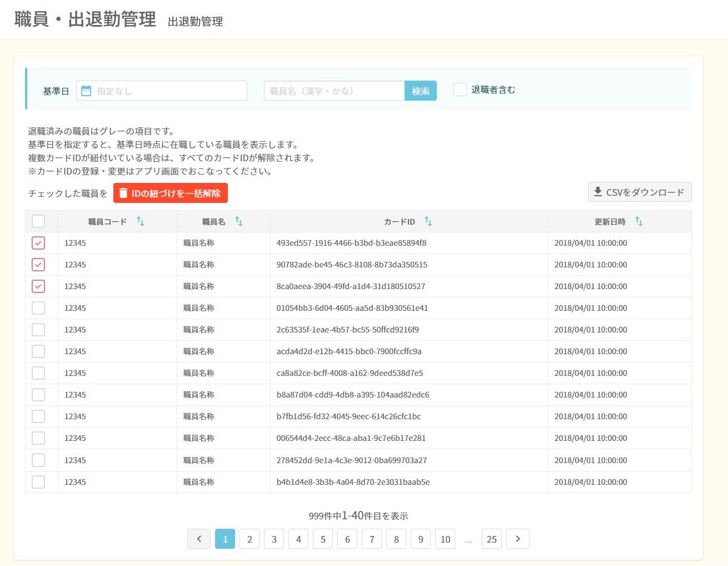Click card ID 493ed557-1916-4466-b3bd-b3eae85894f8

coord(351,243)
